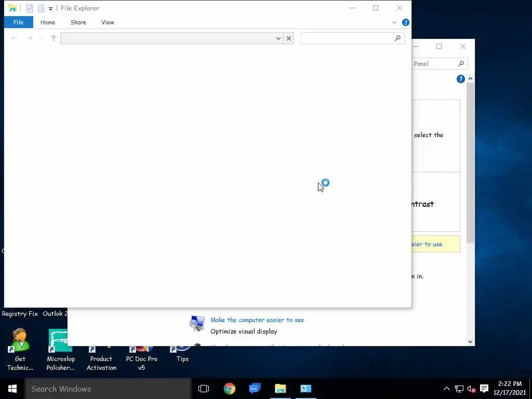
Task: Close the Control Panel window
Action: coord(463,46)
